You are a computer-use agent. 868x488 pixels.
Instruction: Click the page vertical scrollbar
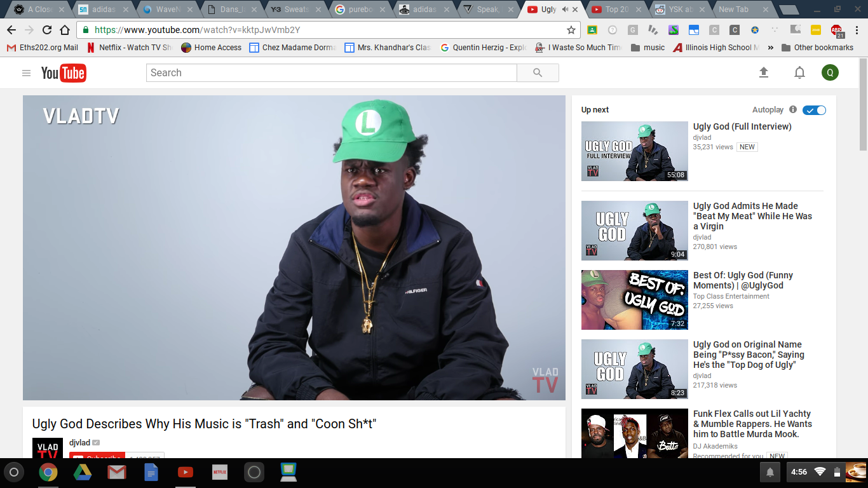[x=863, y=105]
